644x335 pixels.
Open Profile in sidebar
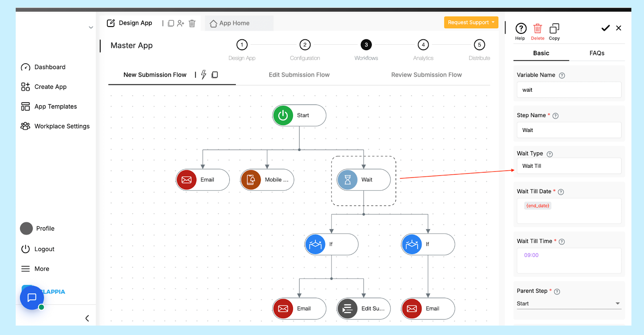(37, 228)
